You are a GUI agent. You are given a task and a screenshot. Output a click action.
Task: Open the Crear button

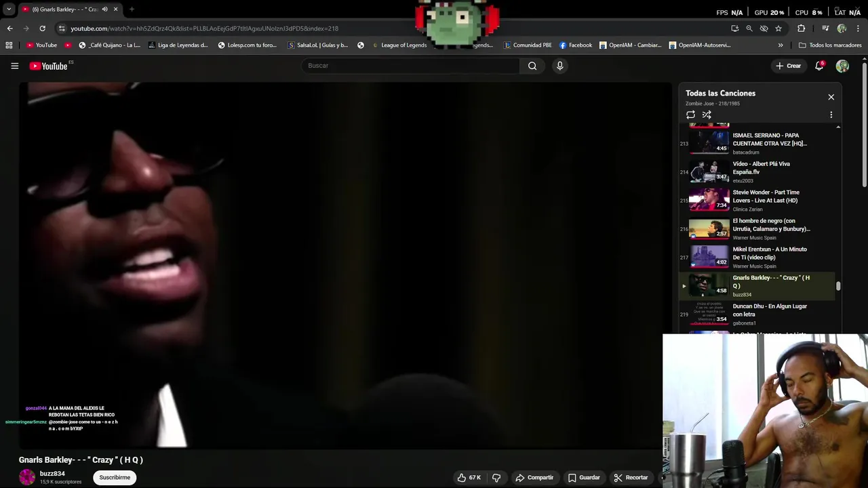click(x=789, y=66)
